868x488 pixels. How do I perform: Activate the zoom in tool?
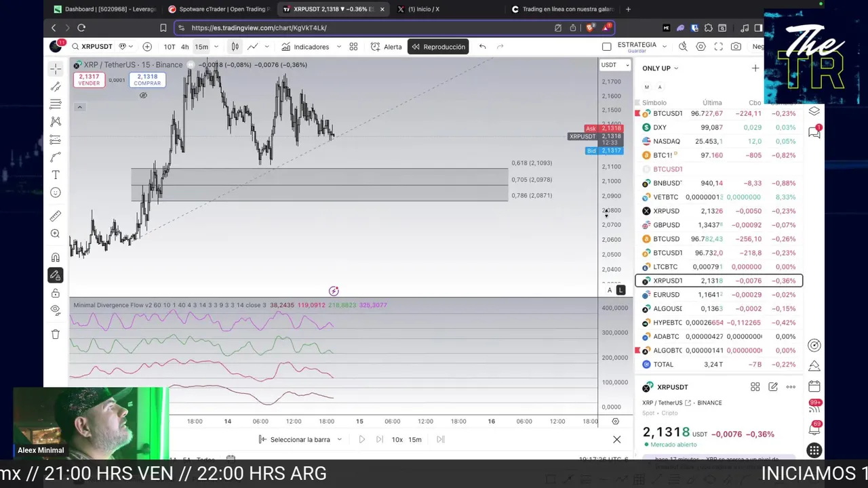coord(56,234)
